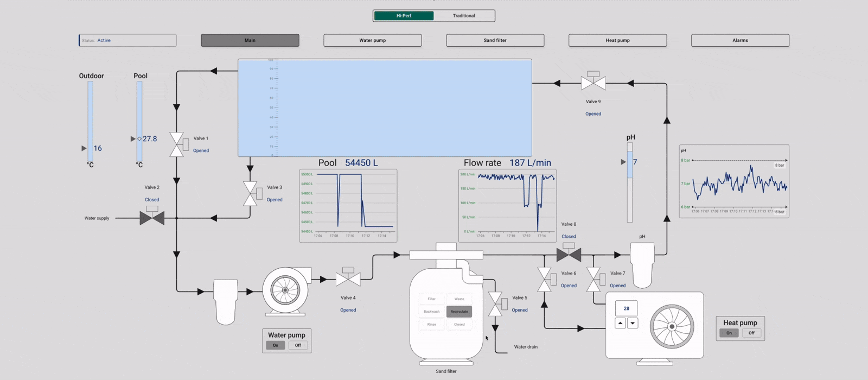868x380 pixels.
Task: Click the pool volume trend chart
Action: (x=348, y=206)
